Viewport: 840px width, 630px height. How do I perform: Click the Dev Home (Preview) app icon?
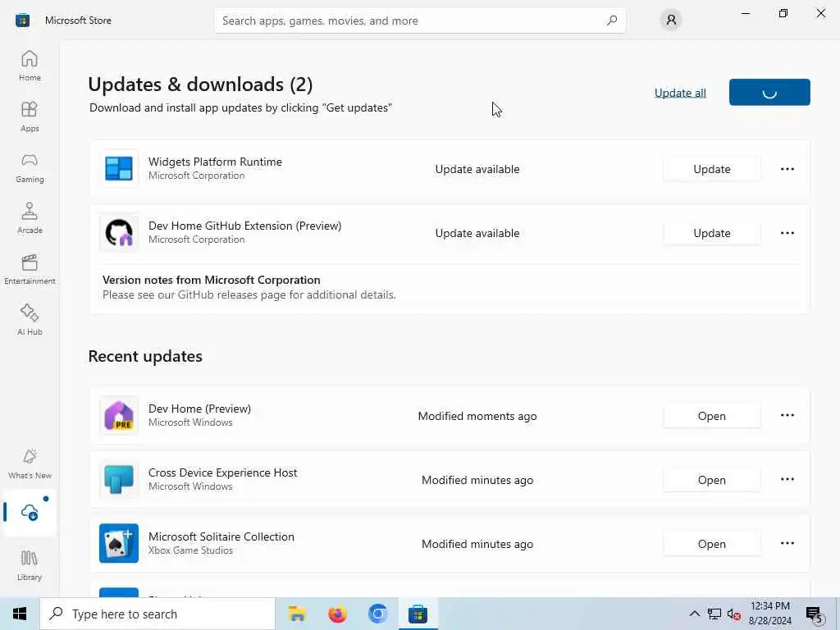[119, 416]
